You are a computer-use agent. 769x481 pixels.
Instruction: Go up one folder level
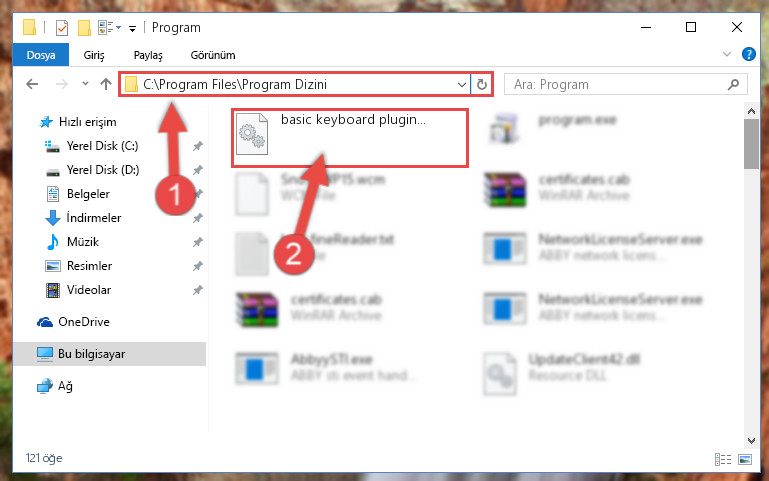click(106, 84)
